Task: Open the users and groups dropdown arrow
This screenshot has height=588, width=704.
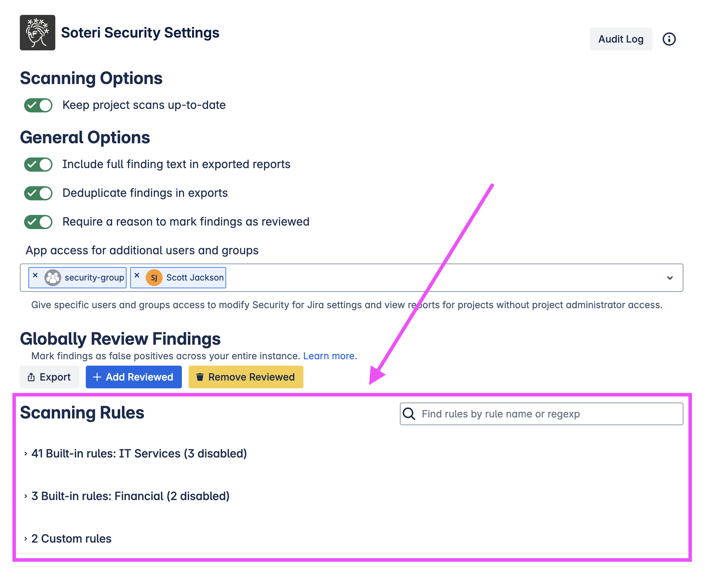Action: click(x=670, y=278)
